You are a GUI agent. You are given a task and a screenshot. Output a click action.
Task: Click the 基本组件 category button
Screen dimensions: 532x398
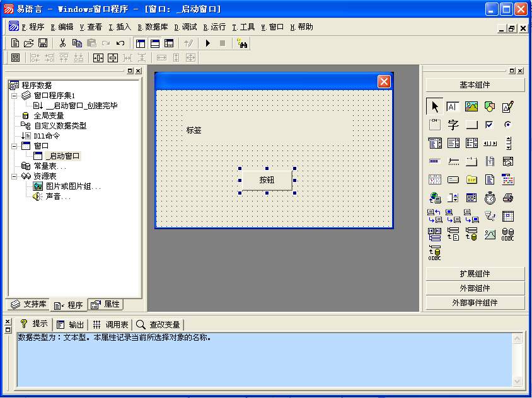(475, 85)
